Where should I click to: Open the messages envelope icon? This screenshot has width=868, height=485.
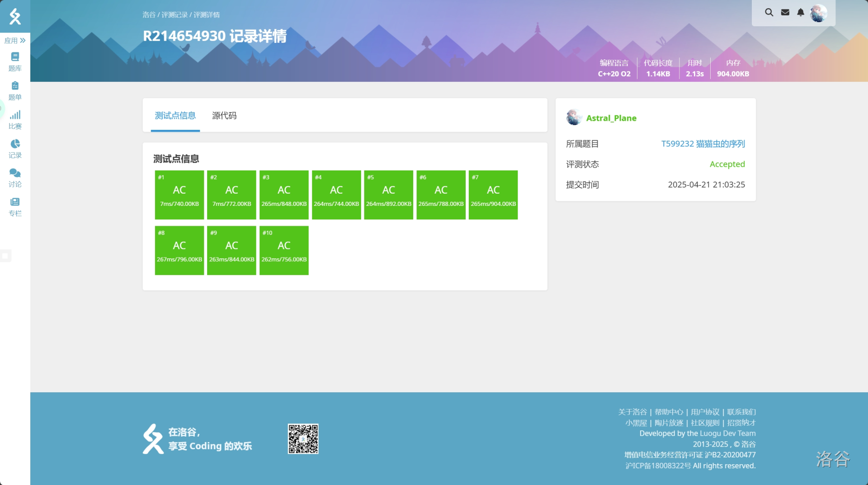[785, 13]
